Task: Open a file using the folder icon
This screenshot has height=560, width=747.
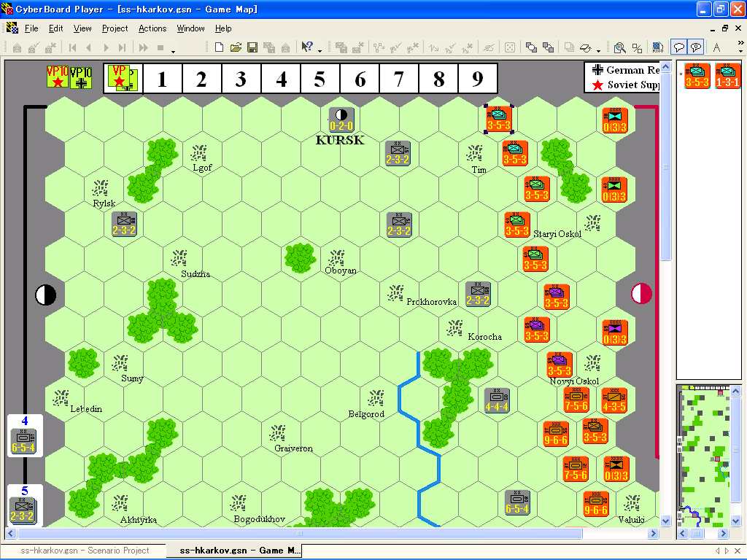Action: (236, 47)
